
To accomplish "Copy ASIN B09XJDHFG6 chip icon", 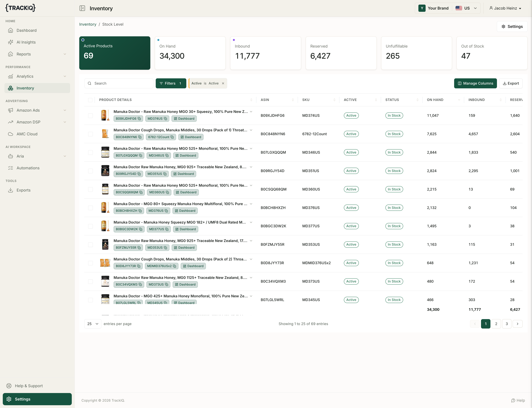I will [139, 119].
